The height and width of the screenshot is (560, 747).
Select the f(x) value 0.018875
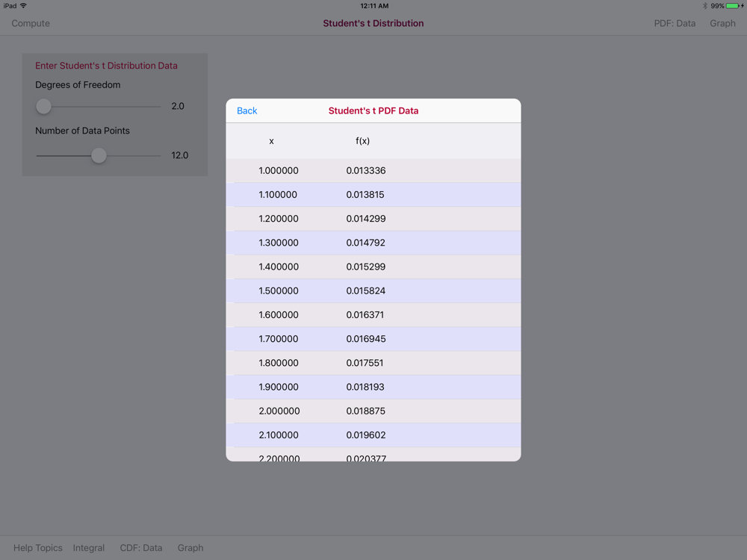tap(366, 411)
